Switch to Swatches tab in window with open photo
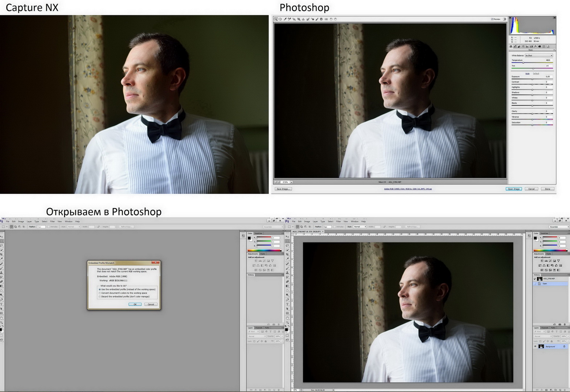 point(544,233)
